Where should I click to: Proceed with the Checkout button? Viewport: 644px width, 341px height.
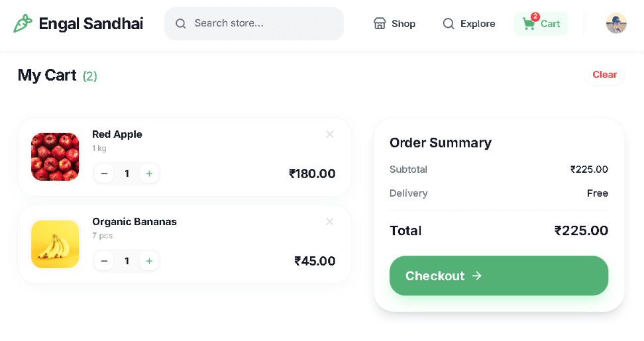(x=499, y=275)
